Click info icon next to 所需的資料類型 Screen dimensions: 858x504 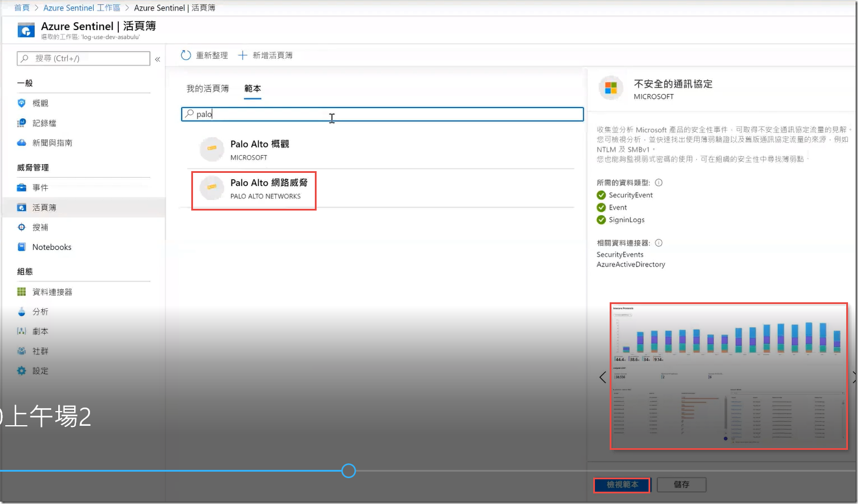click(x=659, y=182)
